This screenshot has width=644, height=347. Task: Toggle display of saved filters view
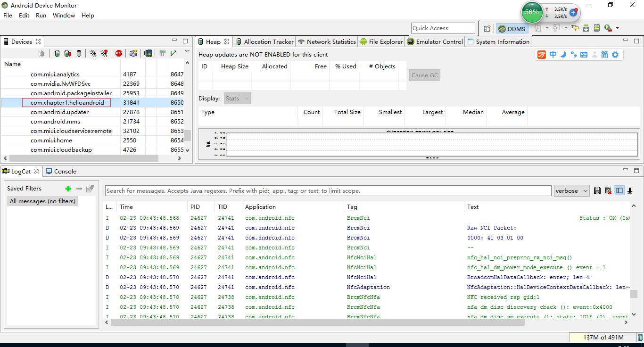click(619, 190)
